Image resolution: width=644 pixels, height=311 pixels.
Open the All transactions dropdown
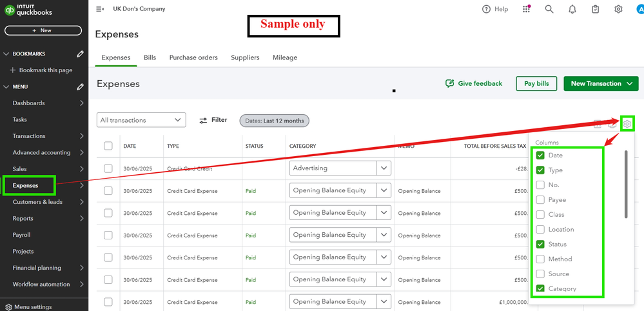(141, 120)
